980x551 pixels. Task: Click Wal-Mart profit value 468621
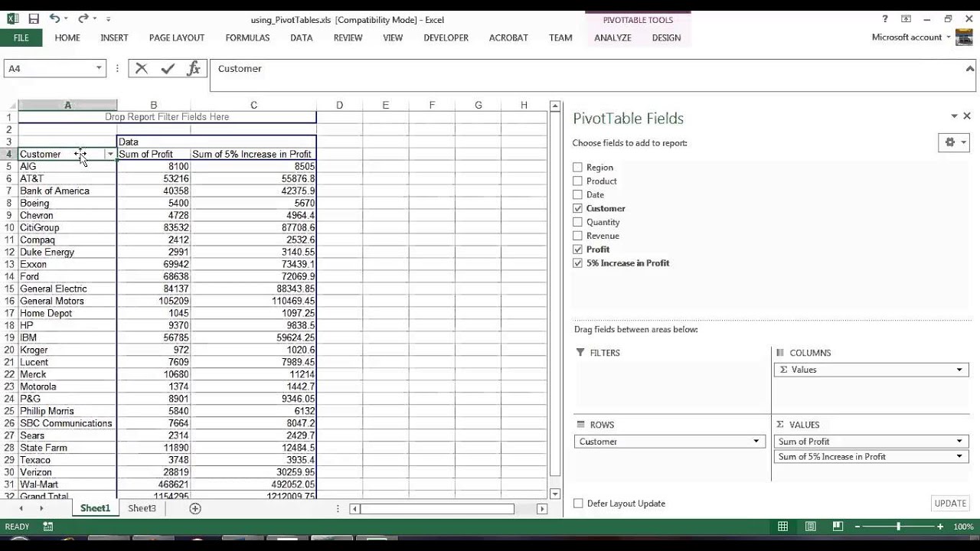coord(154,484)
